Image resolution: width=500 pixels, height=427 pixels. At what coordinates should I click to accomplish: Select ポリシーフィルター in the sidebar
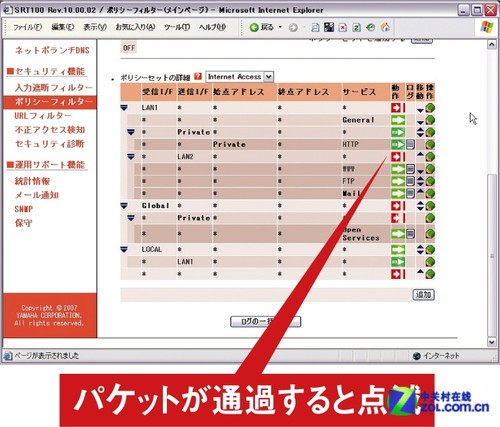[x=50, y=102]
